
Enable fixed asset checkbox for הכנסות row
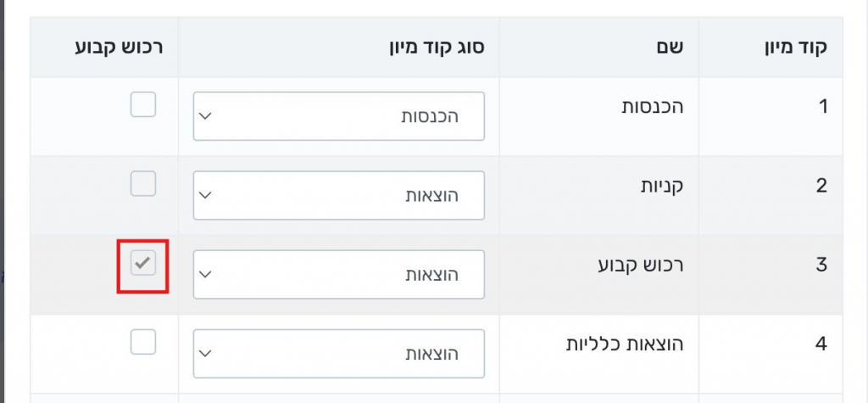pos(143,105)
